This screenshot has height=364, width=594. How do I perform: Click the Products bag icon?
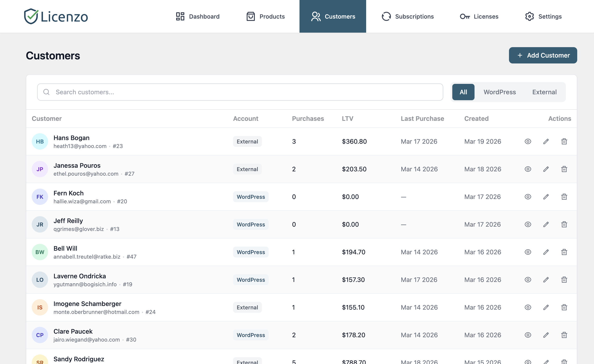point(251,16)
